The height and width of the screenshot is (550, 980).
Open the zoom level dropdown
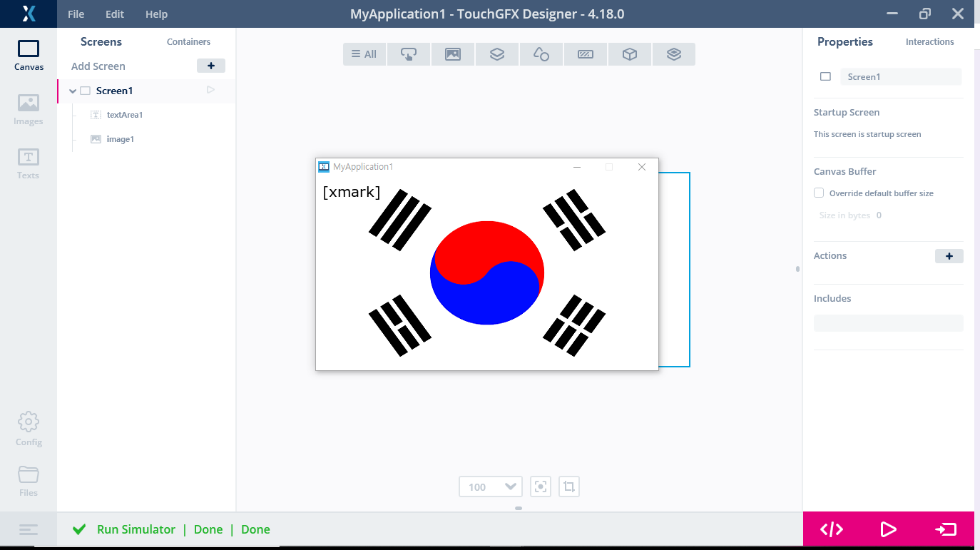(491, 487)
